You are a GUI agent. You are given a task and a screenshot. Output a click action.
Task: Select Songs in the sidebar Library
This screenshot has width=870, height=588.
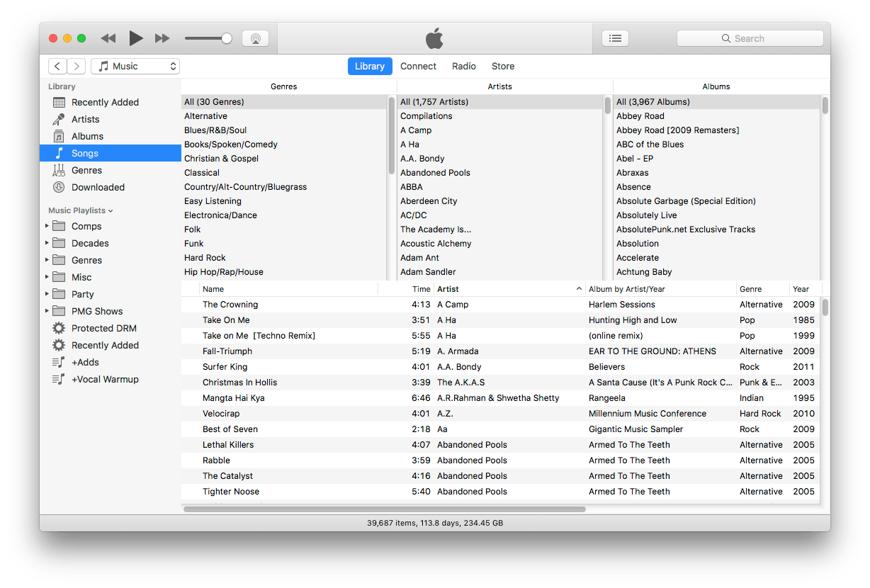tap(111, 153)
